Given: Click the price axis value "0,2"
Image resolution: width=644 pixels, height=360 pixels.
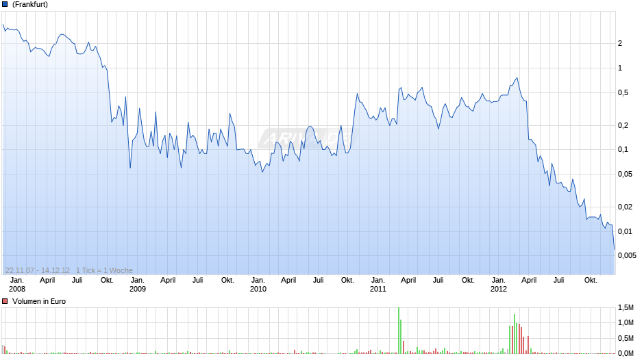Looking at the screenshot, I should 623,126.
